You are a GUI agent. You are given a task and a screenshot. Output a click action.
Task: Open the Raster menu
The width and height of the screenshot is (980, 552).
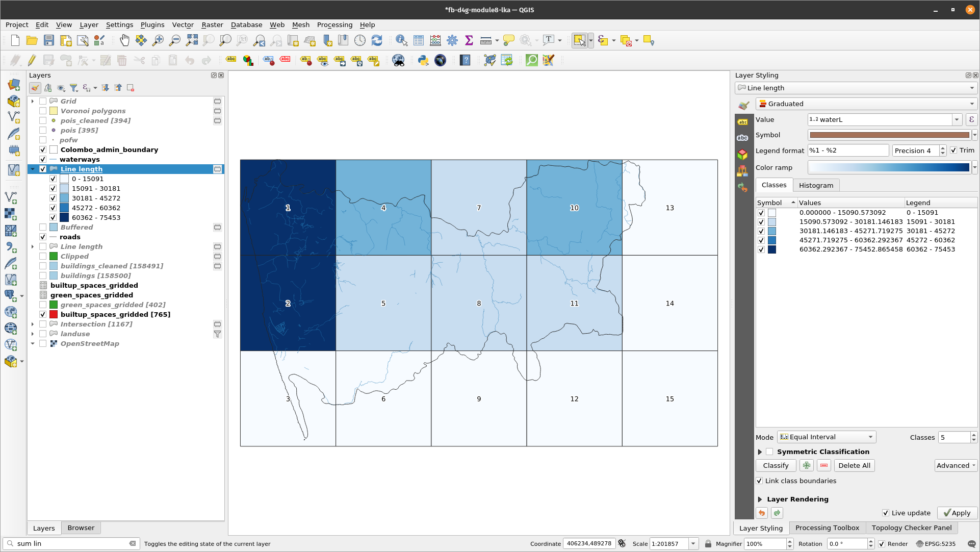tap(212, 24)
